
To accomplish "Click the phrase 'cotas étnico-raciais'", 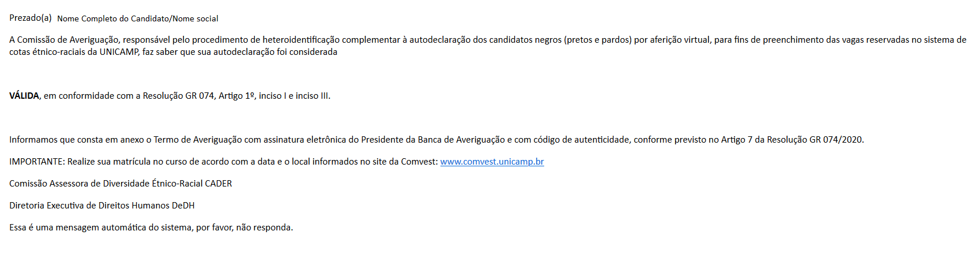I will [47, 52].
